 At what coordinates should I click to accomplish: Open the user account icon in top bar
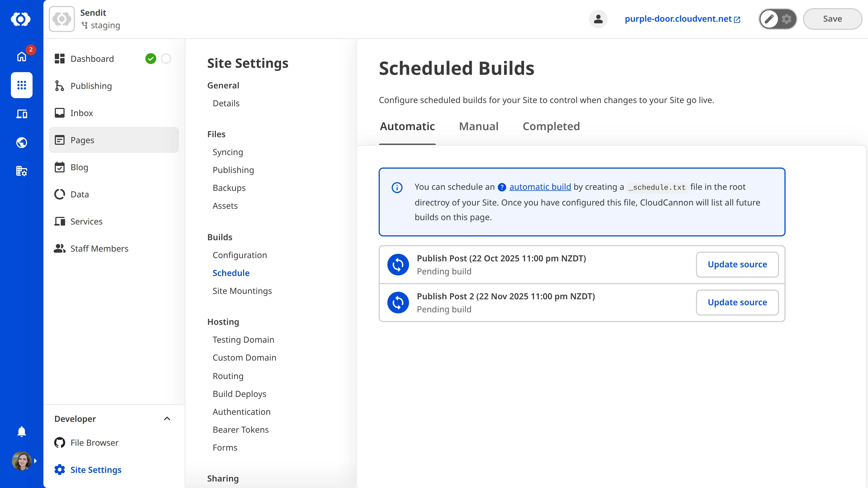pos(598,19)
